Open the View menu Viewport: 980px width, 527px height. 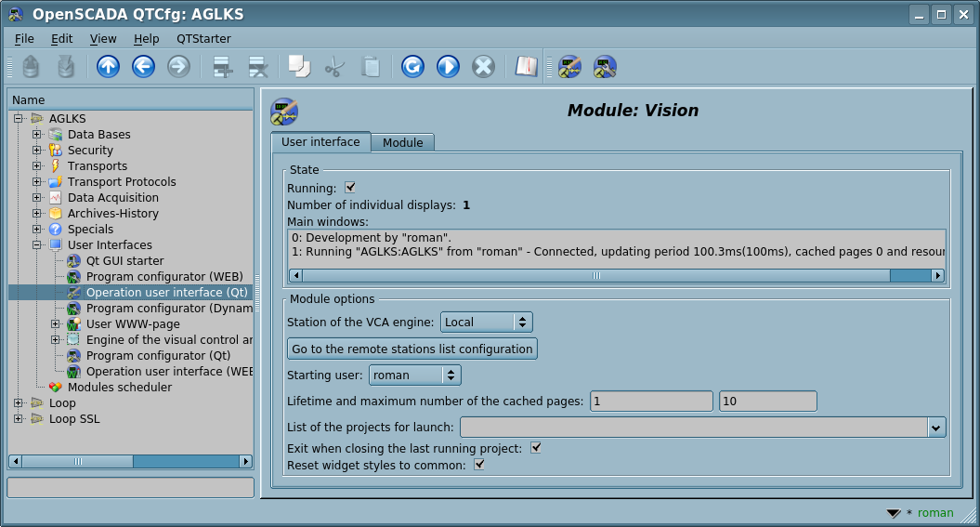pyautogui.click(x=102, y=39)
